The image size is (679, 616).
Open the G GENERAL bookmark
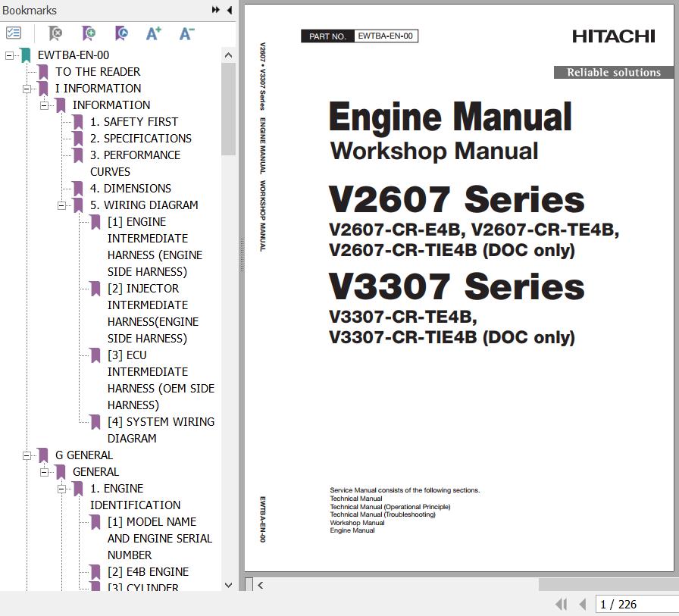click(x=84, y=455)
